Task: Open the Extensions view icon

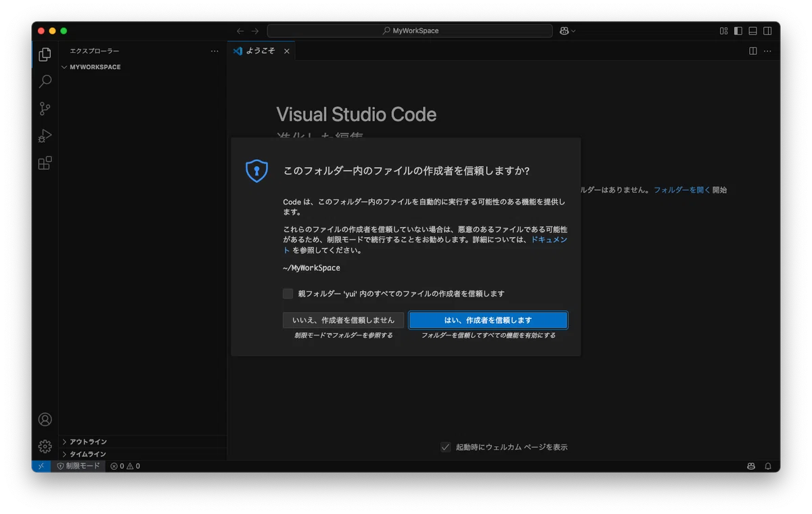Action: pos(45,163)
